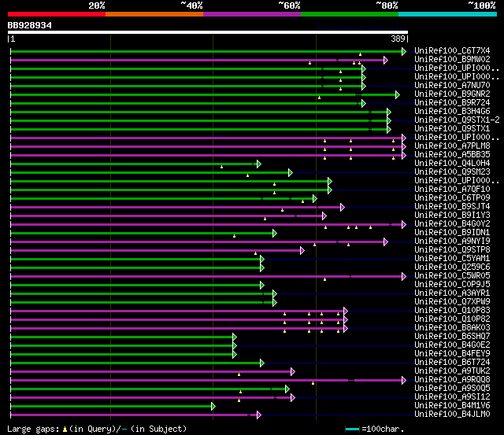Click the arrowhead ending the UniRef100_Q9SM23 alignment
Screen dimensions: 504x435
click(x=291, y=173)
